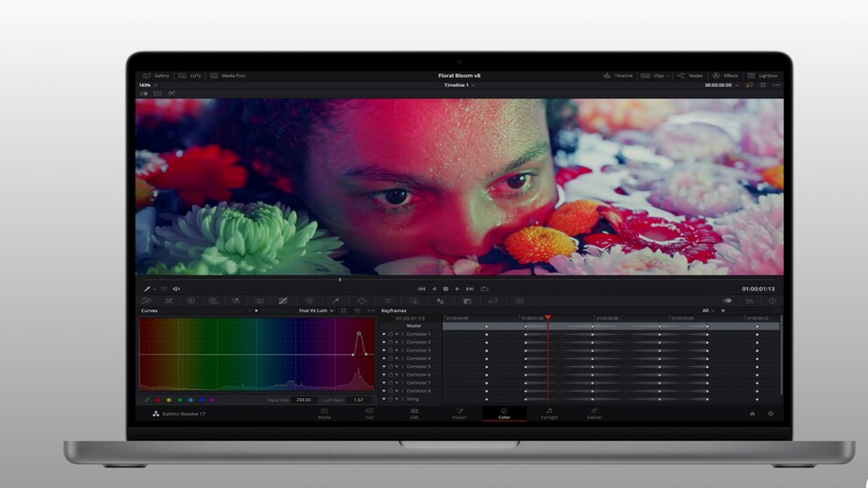Open the Gallery panel
Screen dimensions: 868x488
pyautogui.click(x=156, y=76)
